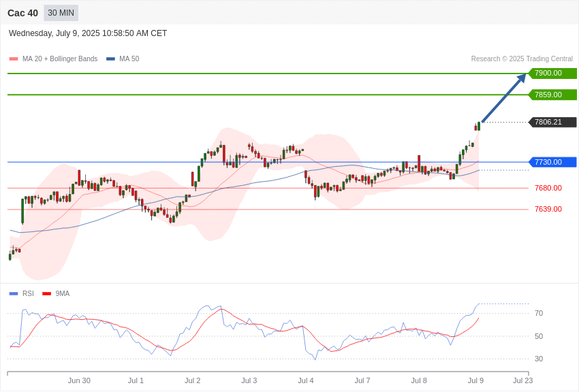Screen dimensions: 579x392
Task: Click the blue 7730.00 pivot label
Action: pos(553,162)
